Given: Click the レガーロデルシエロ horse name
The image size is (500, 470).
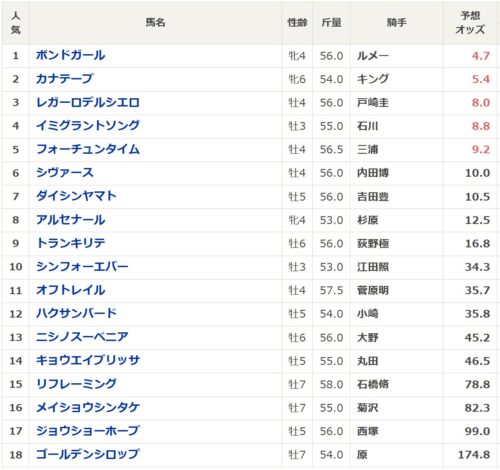Looking at the screenshot, I should pos(88,102).
